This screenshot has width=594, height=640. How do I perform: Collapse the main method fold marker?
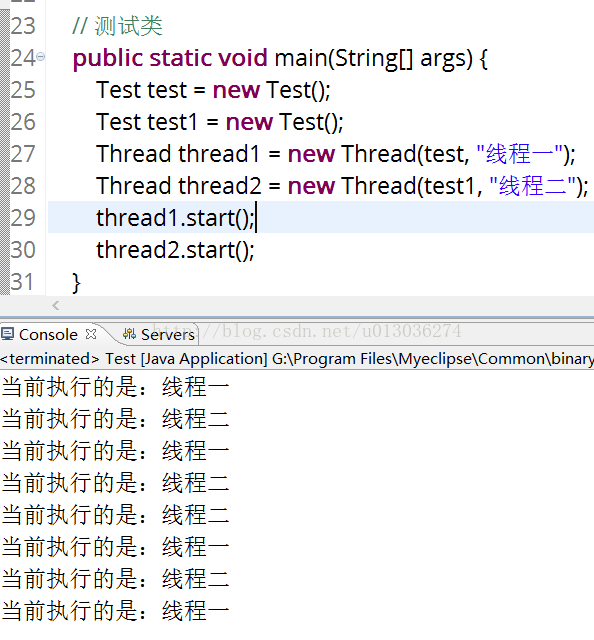(x=40, y=57)
